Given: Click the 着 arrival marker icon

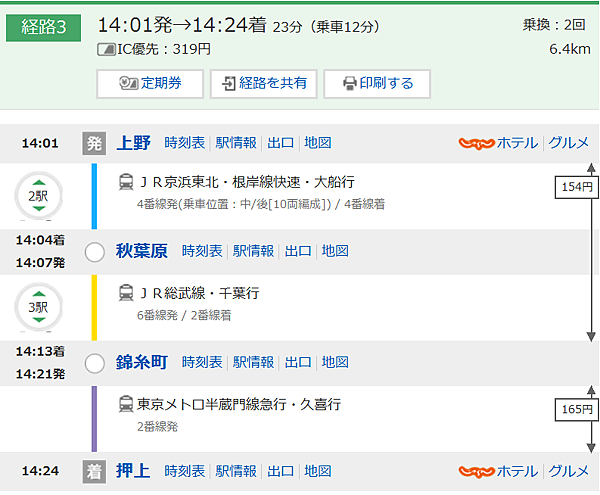Looking at the screenshot, I should [94, 472].
